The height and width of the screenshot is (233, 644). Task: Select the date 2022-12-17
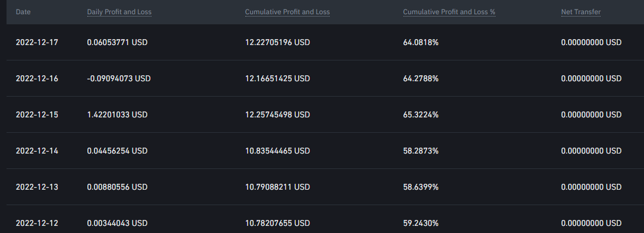point(37,42)
